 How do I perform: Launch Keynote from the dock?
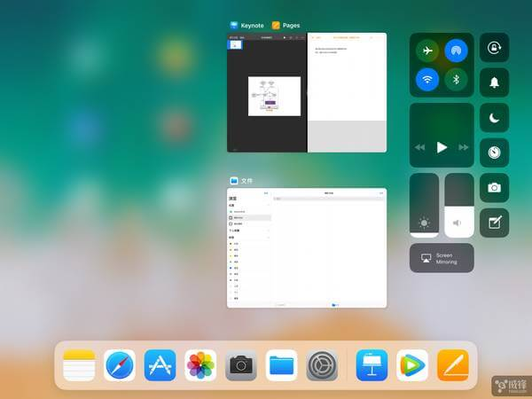[x=372, y=365]
